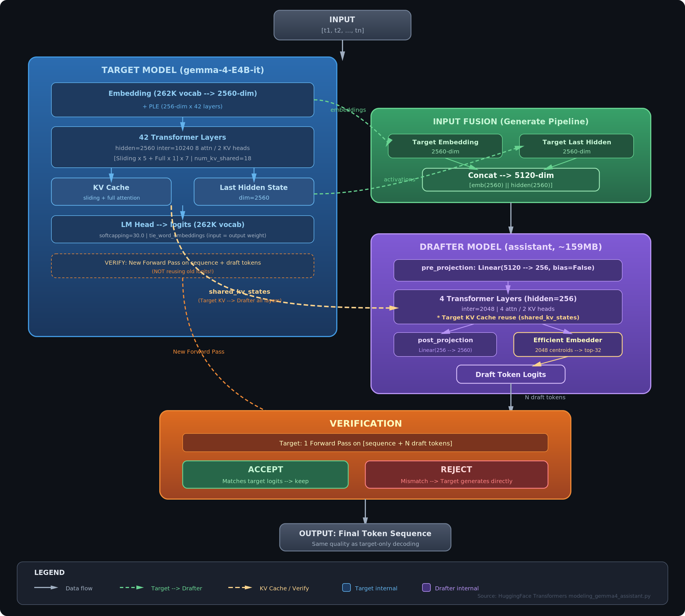Viewport: 685px width, 616px height.
Task: Select '(Target KV --> Drafter all layers)' caption
Action: point(239,300)
